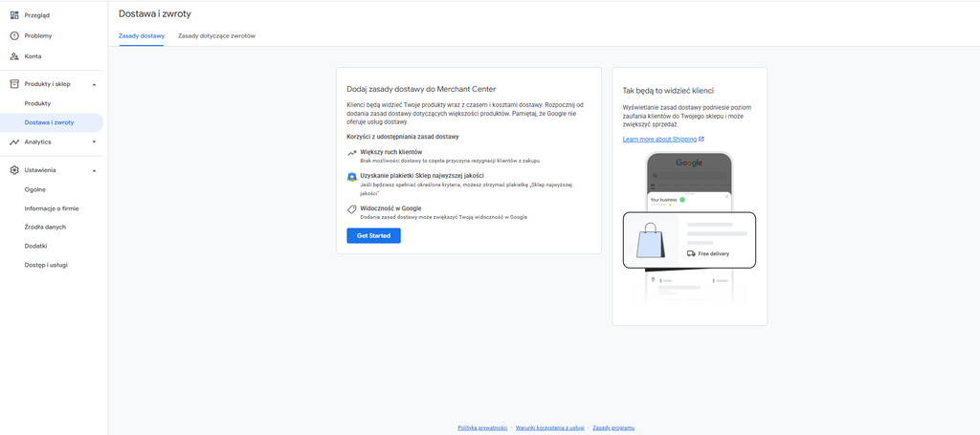Switch to Zasady dotyczące zwrotów tab
Screen dimensions: 980x435
coord(216,35)
